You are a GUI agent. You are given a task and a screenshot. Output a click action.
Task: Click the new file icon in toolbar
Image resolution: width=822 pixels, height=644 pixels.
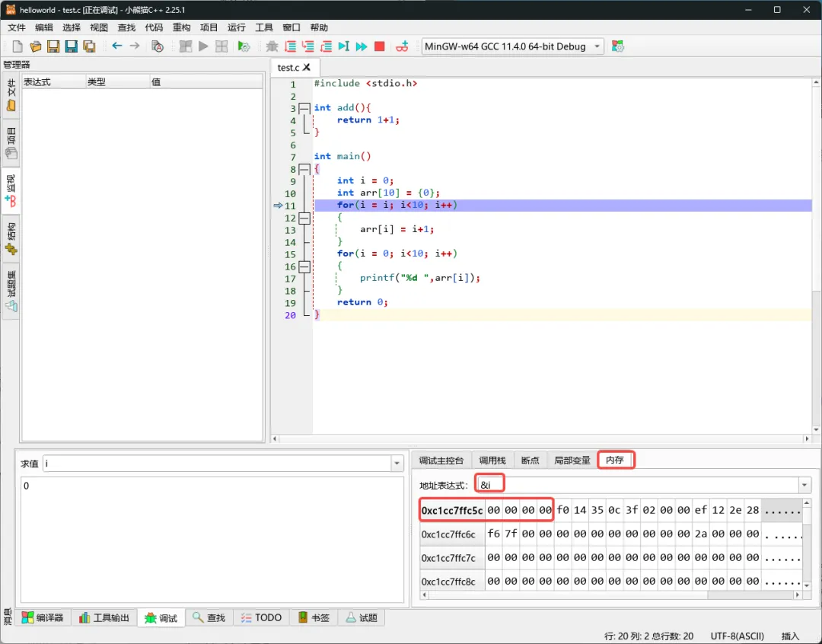17,46
